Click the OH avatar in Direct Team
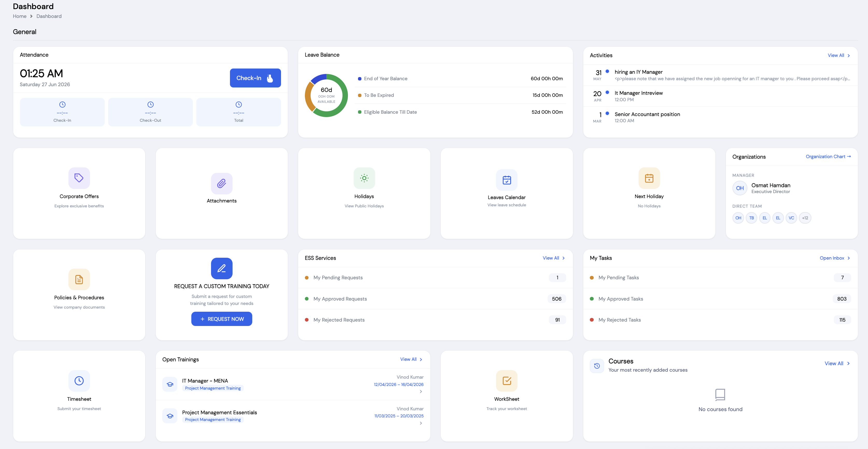 click(738, 218)
